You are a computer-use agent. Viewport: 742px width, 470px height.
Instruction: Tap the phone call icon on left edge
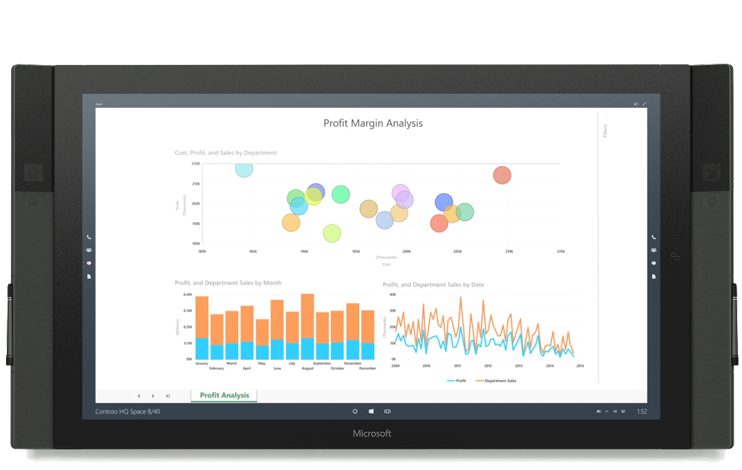click(90, 237)
